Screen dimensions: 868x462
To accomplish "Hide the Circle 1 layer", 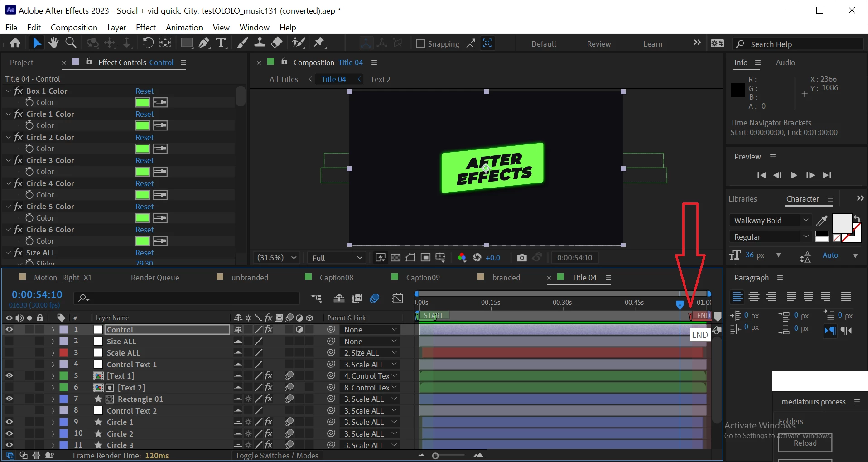I will point(9,422).
